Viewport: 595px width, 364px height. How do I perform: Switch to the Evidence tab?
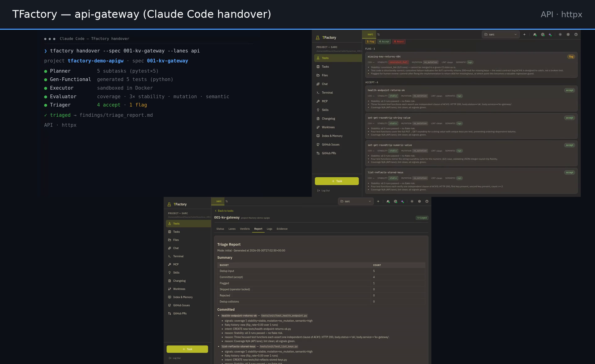point(282,229)
